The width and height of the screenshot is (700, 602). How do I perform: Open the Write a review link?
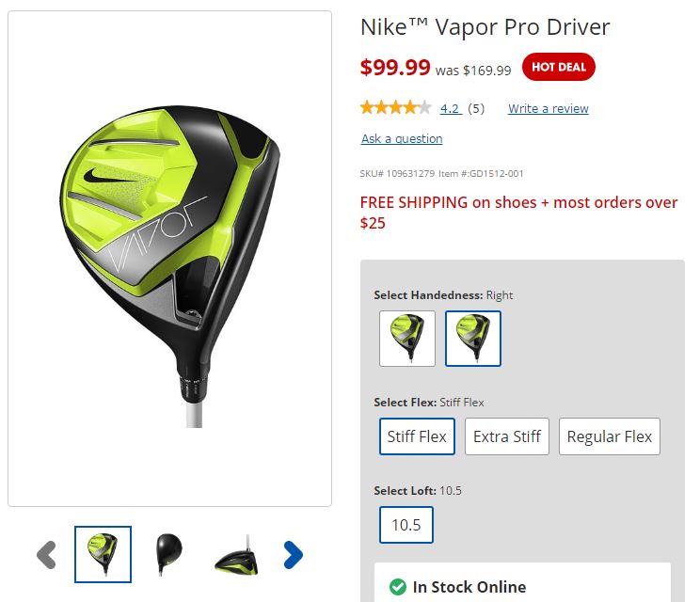(549, 108)
